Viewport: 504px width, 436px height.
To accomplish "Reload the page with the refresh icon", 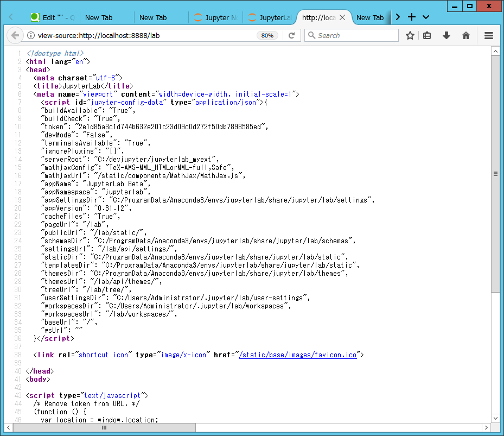I will click(291, 35).
